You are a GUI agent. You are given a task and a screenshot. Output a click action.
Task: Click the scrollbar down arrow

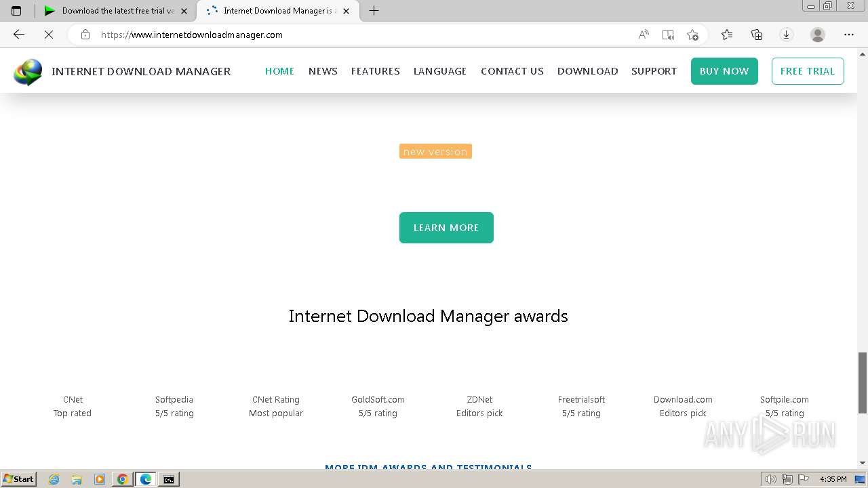(863, 463)
